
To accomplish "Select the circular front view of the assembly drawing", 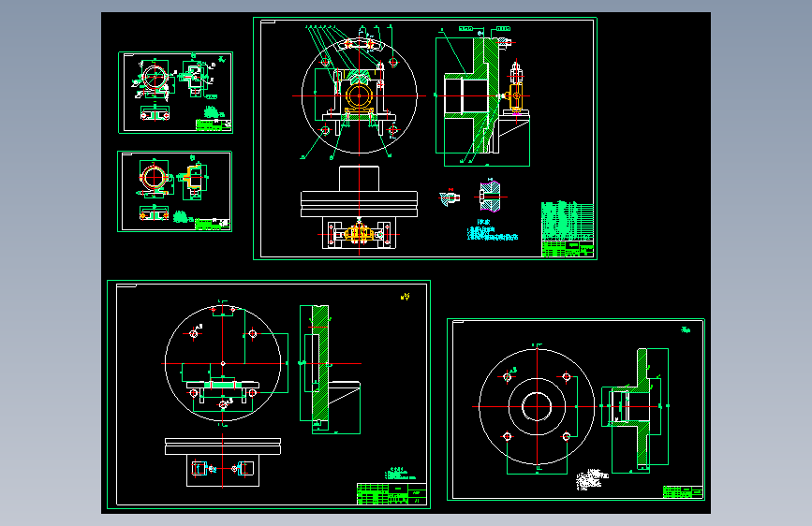I will click(360, 95).
